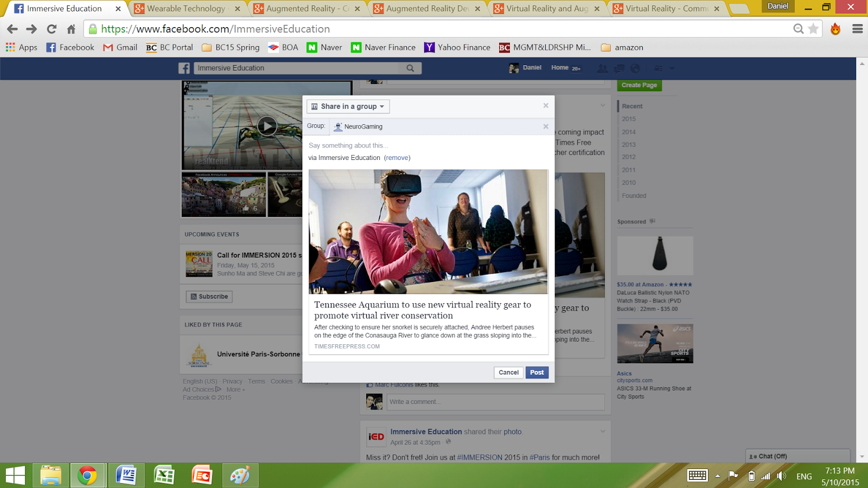This screenshot has width=868, height=488.
Task: Switch to Virtual Reality - Commu tab
Action: (667, 9)
